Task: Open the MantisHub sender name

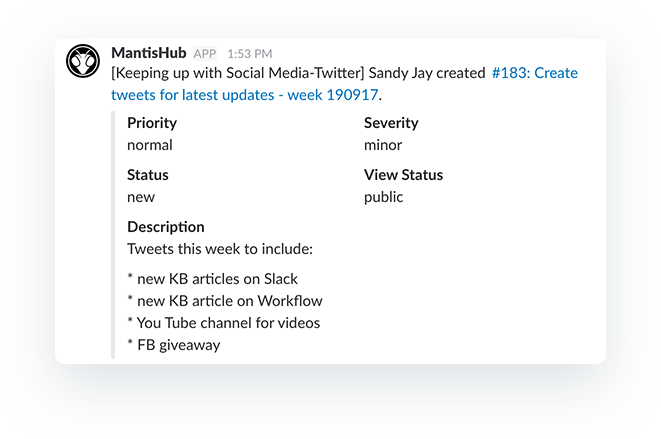Action: (148, 53)
